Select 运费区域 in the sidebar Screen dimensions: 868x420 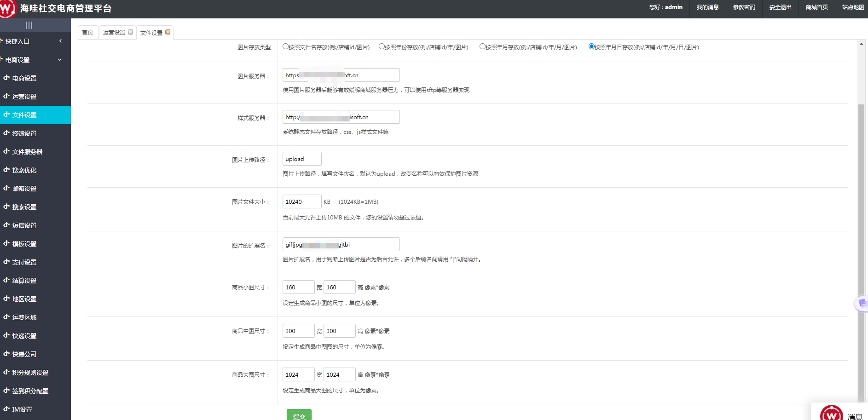pyautogui.click(x=24, y=317)
